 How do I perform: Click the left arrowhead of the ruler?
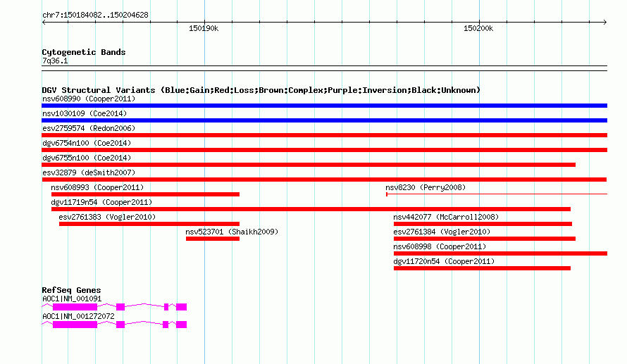point(44,23)
